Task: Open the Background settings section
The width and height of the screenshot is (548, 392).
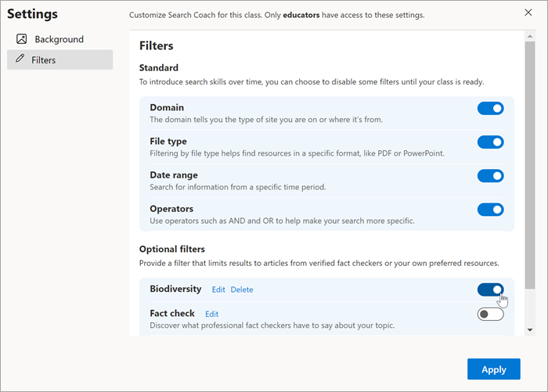Action: 59,39
